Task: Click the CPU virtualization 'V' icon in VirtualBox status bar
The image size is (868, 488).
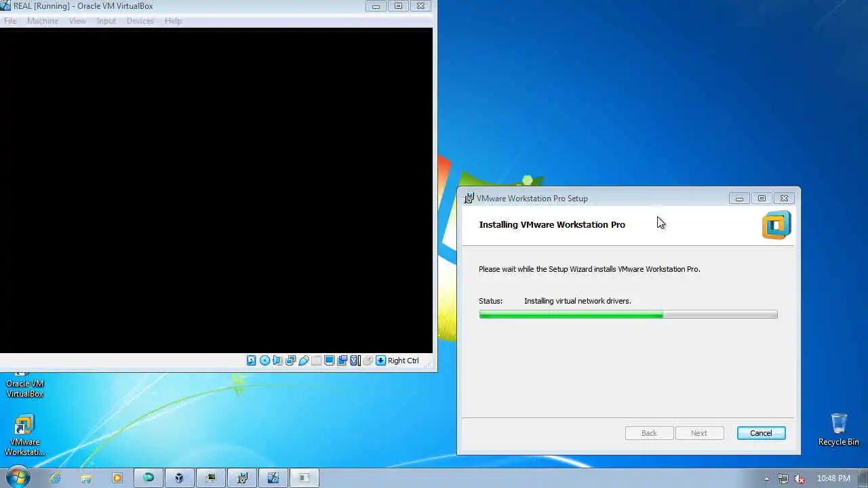Action: 355,361
